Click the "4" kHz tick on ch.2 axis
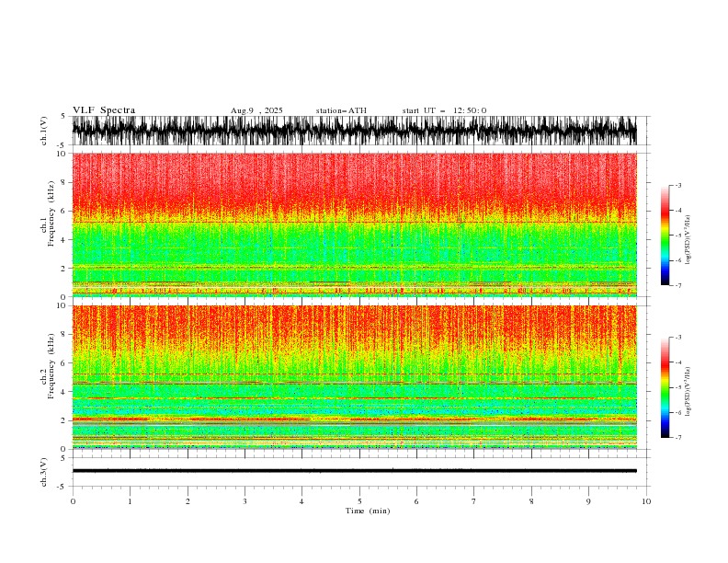The image size is (728, 563). click(x=64, y=392)
